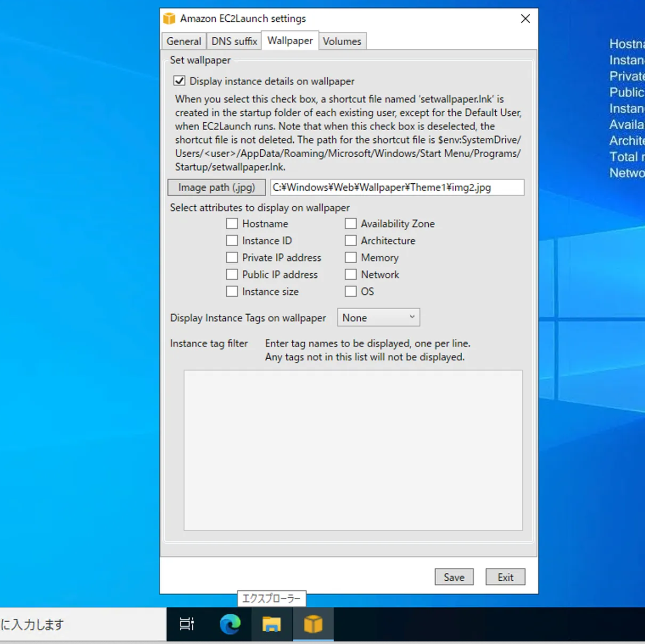Click 'Select attributes to display on wallpaper' text

(260, 208)
